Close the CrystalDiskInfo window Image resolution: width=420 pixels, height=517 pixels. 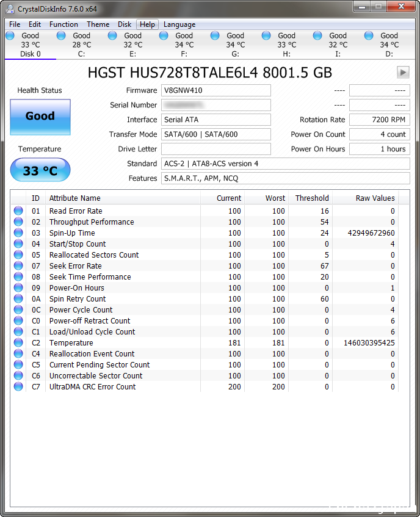pos(401,7)
